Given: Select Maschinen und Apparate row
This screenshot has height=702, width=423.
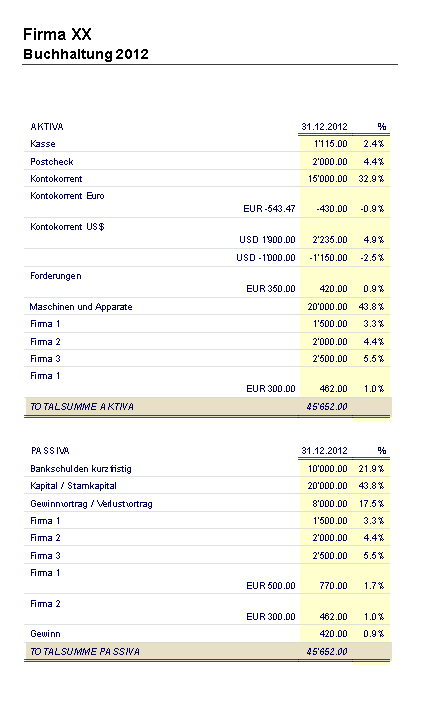Looking at the screenshot, I should tap(207, 307).
